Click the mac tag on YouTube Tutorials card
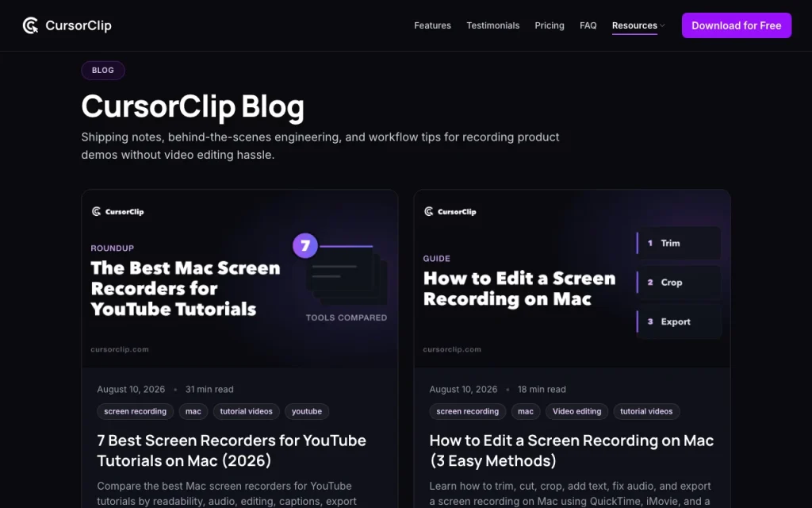The height and width of the screenshot is (508, 812). [x=193, y=412]
